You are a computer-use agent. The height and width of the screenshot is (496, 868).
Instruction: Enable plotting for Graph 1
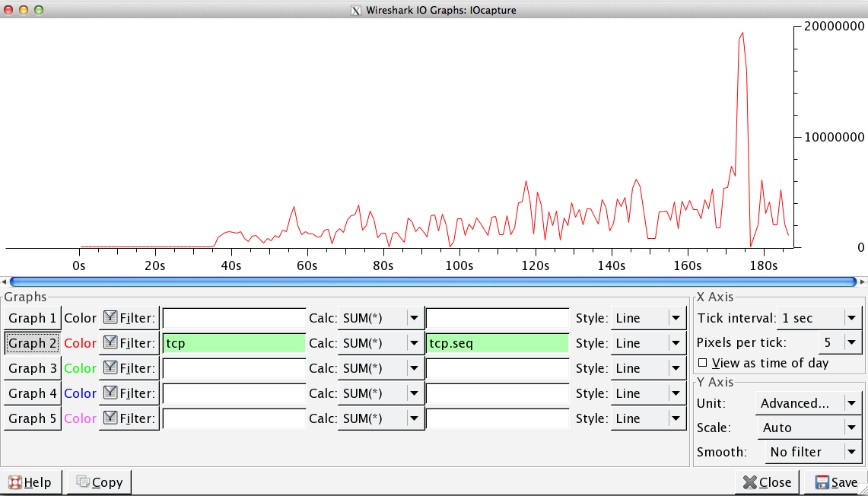point(32,318)
